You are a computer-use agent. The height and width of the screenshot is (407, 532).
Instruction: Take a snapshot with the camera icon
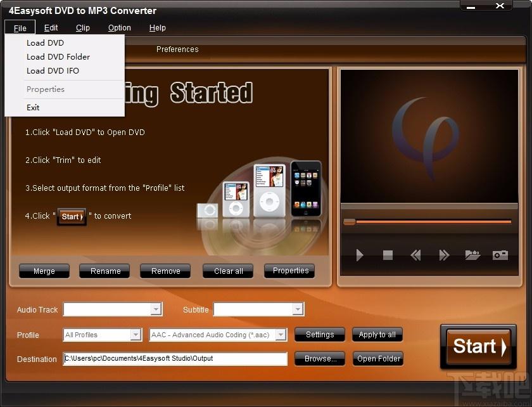(500, 255)
